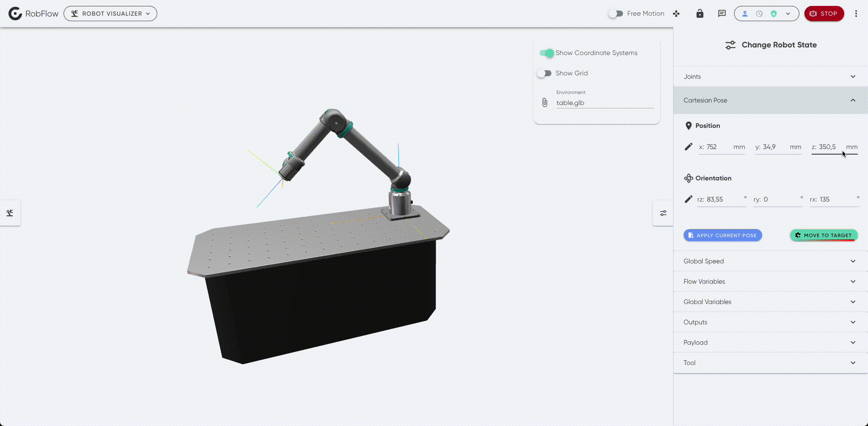The image size is (868, 426).
Task: Open the Robot Visualizer dropdown
Action: tap(110, 14)
